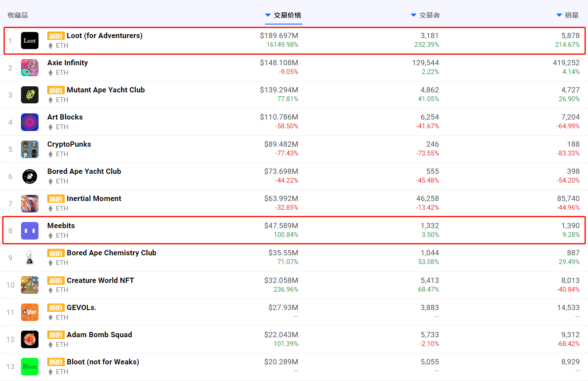588x381 pixels.
Task: Select the Adam Bomb Squad icon
Action: pos(30,339)
